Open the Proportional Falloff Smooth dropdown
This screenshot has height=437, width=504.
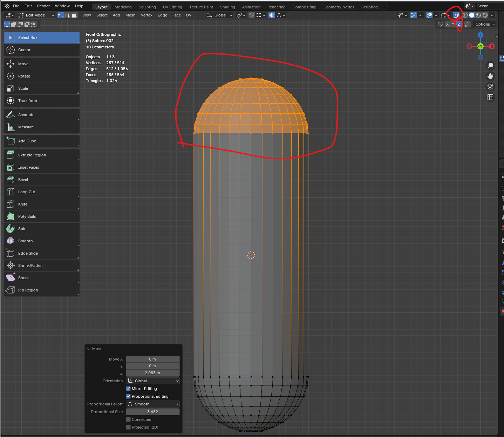pos(153,404)
